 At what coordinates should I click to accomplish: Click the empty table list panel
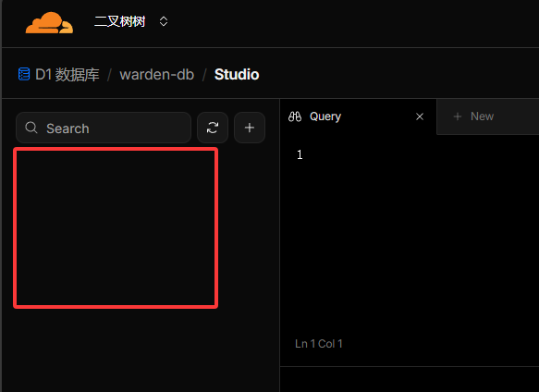(116, 227)
